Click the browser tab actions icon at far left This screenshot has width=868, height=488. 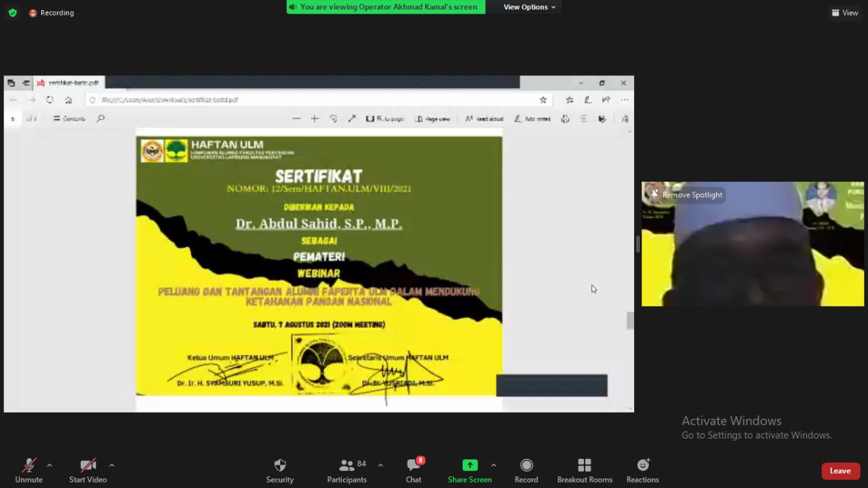11,83
